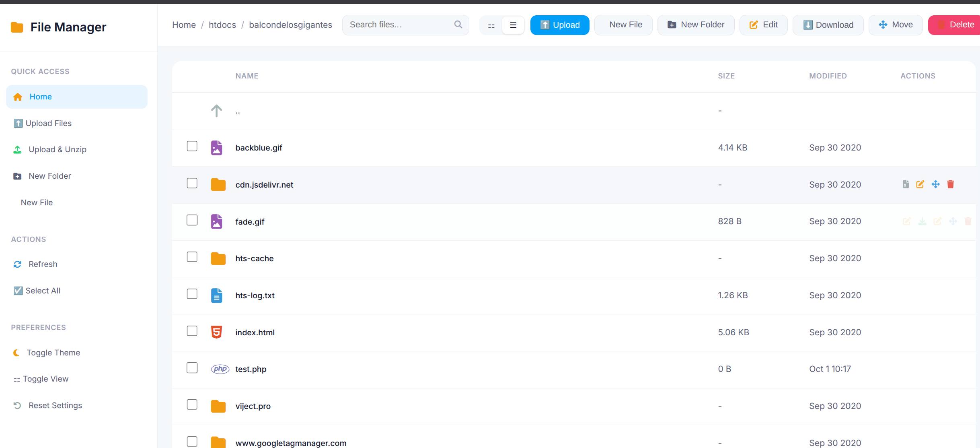Screen dimensions: 980x448
Task: Click the search magnifier icon
Action: pos(458,25)
